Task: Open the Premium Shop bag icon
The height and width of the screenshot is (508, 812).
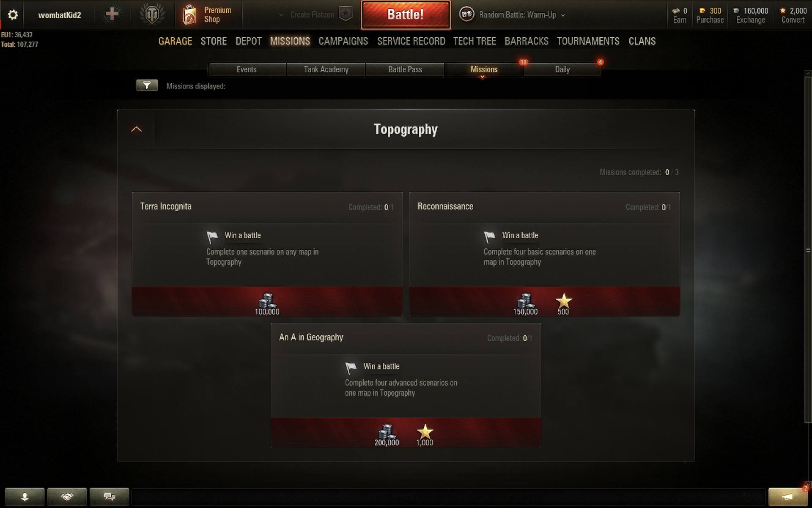Action: click(189, 15)
